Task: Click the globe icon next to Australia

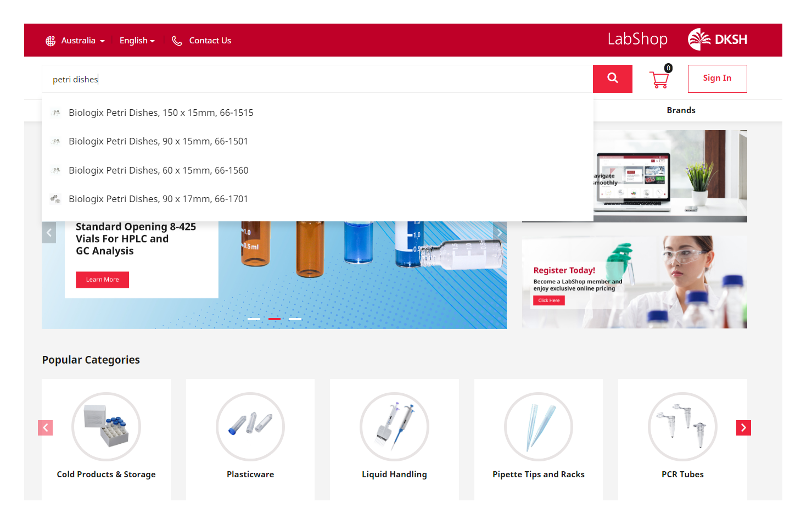Action: (51, 41)
